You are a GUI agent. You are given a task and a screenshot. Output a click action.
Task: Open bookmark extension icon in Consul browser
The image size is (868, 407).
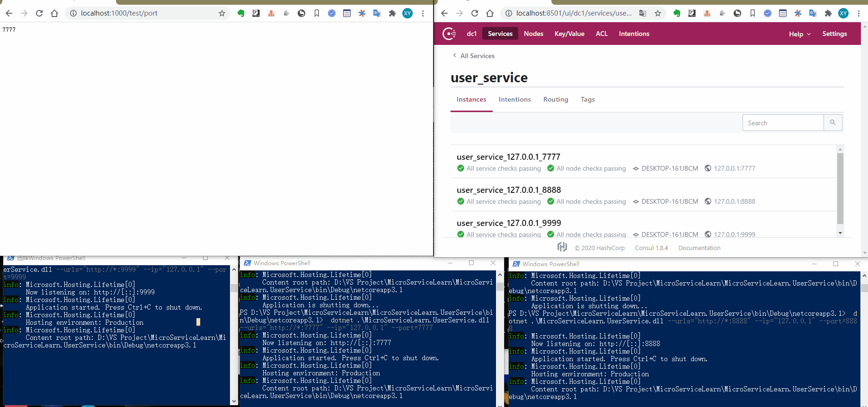click(753, 13)
